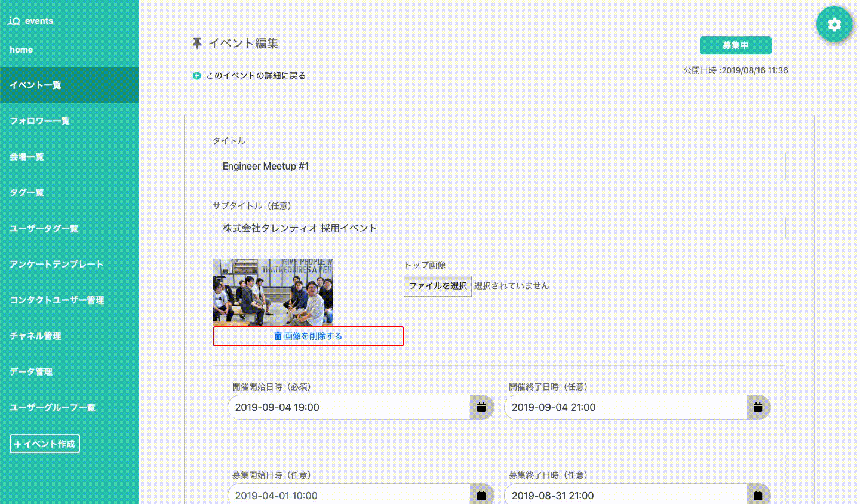Return via このイベントの詳細に戻る link
Viewport: 860px width, 504px height.
pos(256,76)
